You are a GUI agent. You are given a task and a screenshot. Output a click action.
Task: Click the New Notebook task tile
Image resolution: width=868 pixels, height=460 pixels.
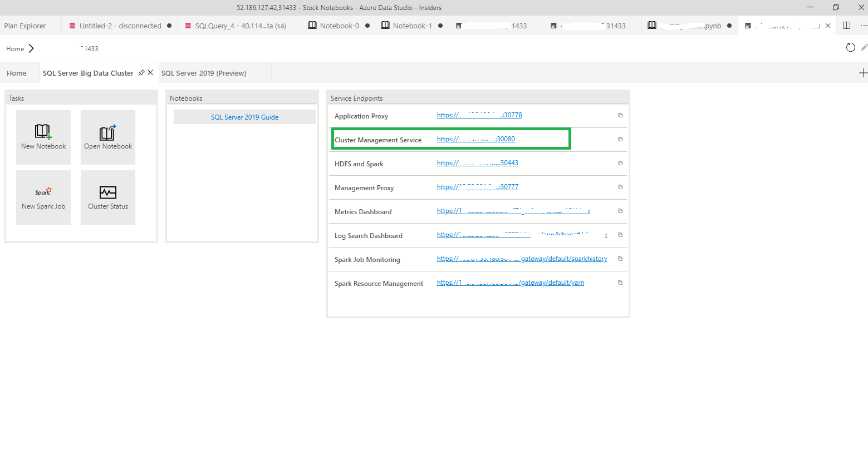pyautogui.click(x=43, y=137)
